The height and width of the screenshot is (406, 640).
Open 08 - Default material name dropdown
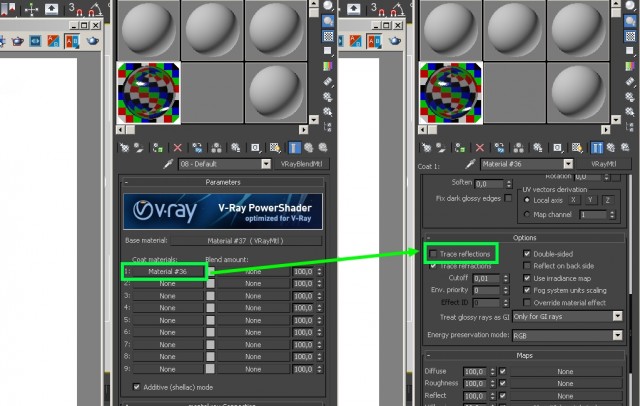pyautogui.click(x=266, y=164)
